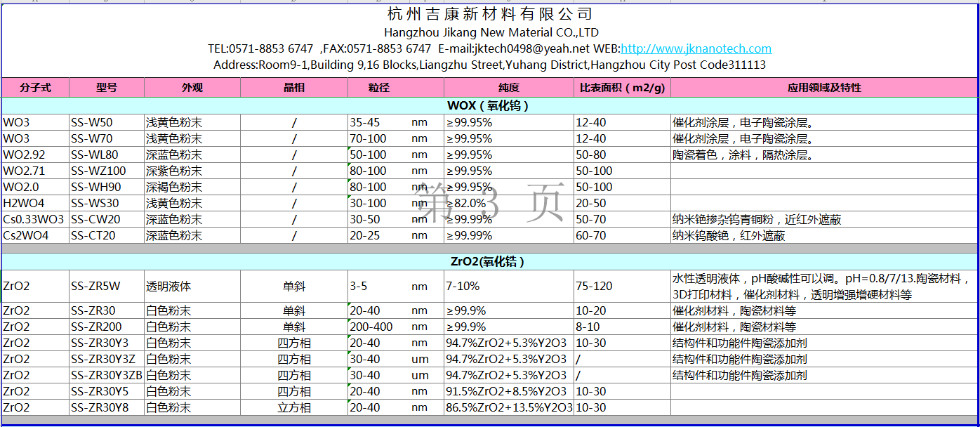Viewport: 980px width, 427px height.
Task: Click the SS-WS30 model cell
Action: tap(107, 203)
